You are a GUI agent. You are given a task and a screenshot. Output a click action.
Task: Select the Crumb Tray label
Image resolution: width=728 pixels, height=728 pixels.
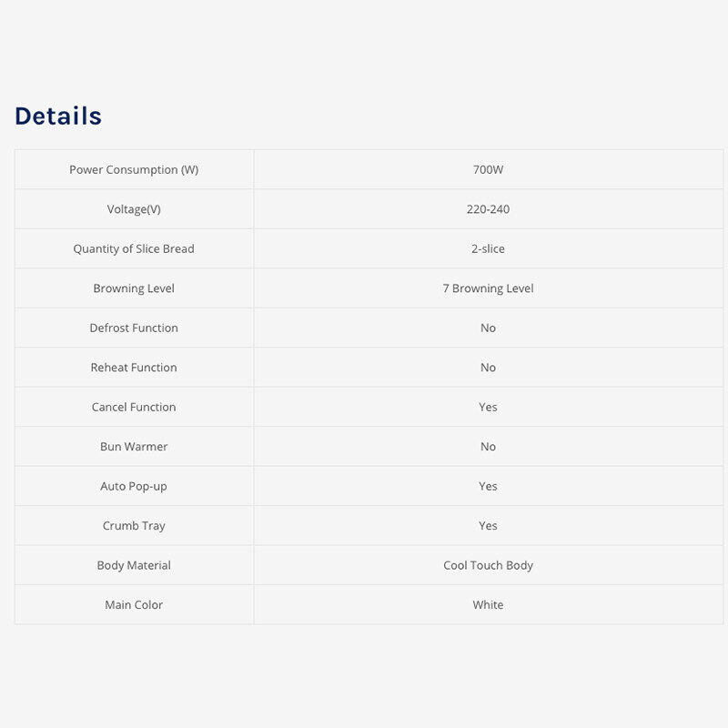pyautogui.click(x=134, y=526)
